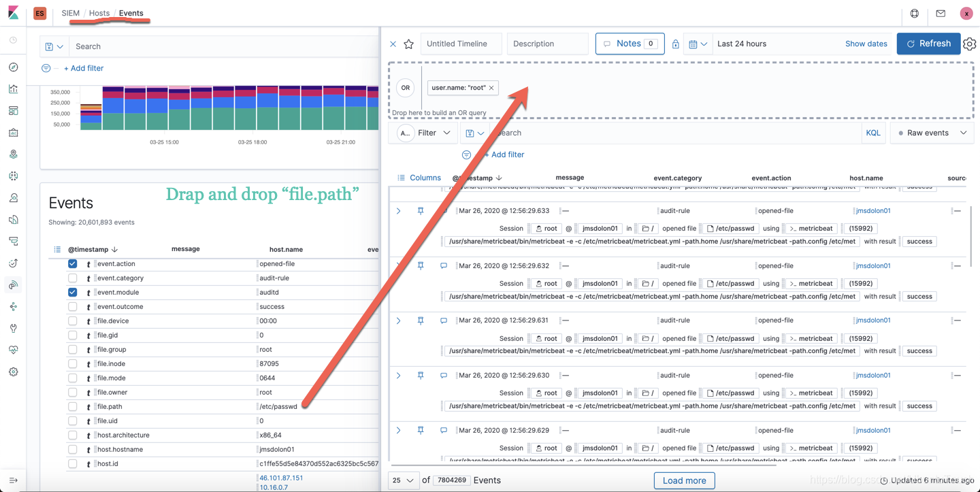Viewport: 980px width, 492px height.
Task: Open the Raw events dropdown
Action: tap(932, 133)
